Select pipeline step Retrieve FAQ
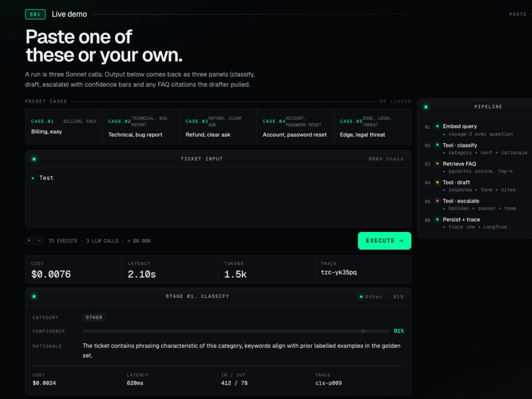 pos(460,164)
